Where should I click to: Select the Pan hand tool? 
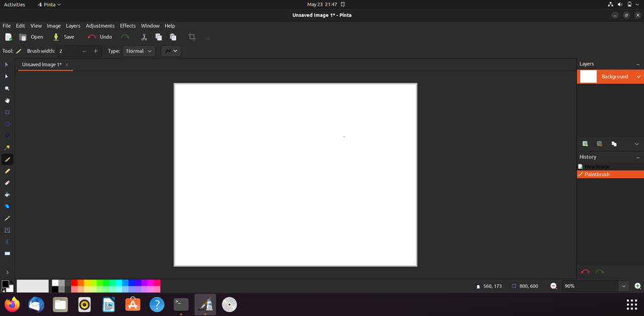coord(7,100)
